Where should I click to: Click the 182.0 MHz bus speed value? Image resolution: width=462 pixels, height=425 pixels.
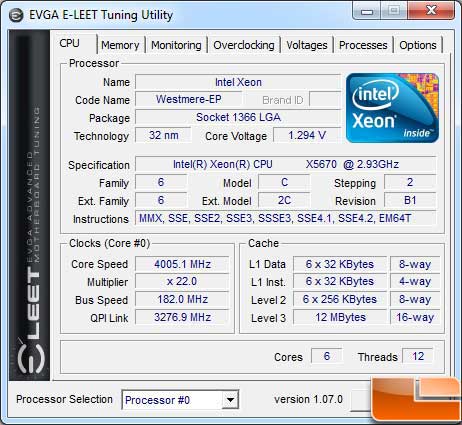[182, 299]
